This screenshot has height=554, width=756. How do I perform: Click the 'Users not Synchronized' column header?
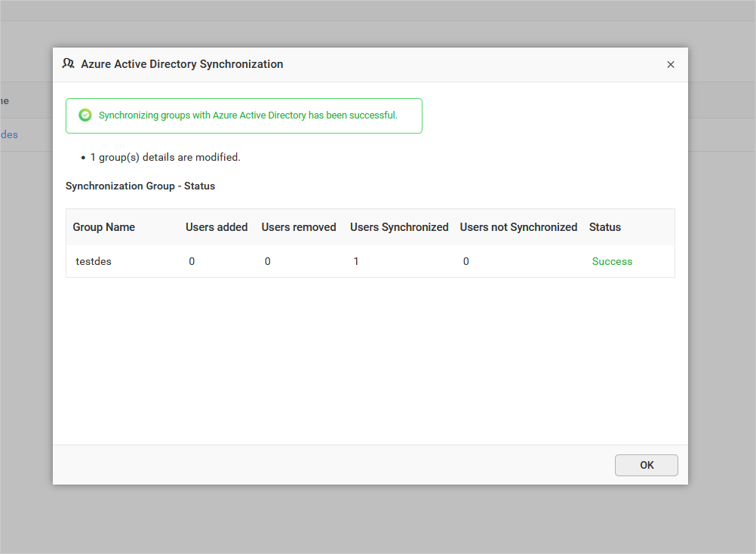pyautogui.click(x=518, y=226)
